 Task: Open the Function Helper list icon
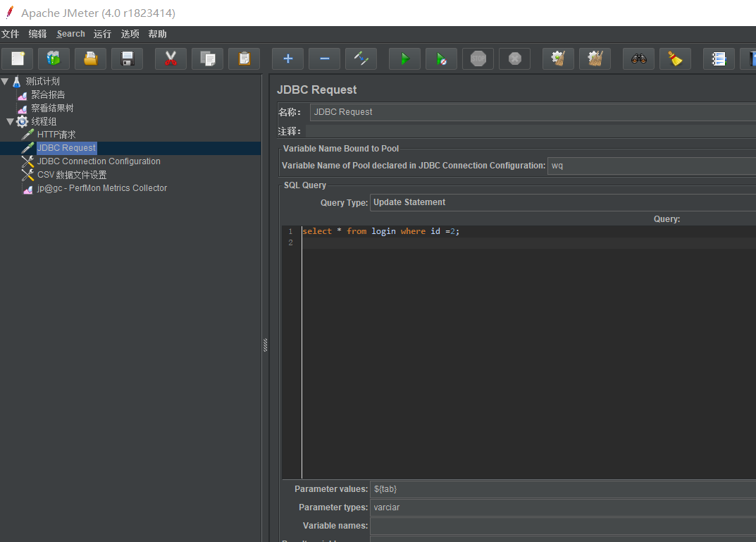719,58
